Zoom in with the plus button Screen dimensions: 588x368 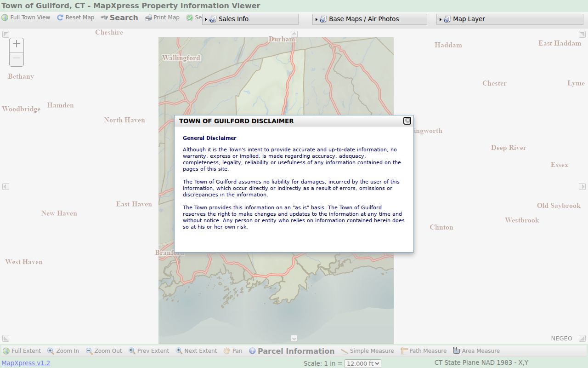17,45
